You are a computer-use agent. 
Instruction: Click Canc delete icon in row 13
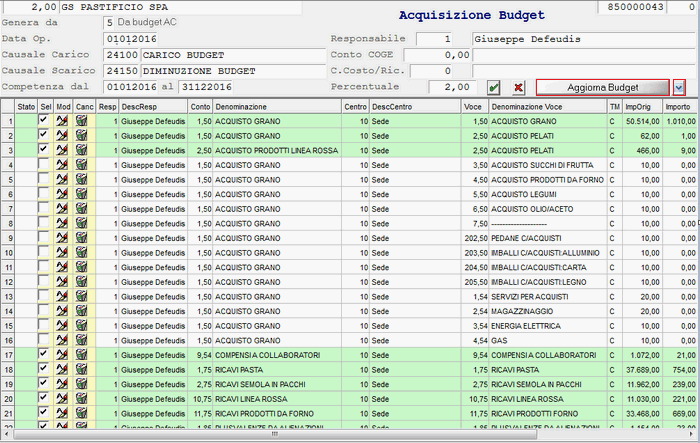(81, 297)
